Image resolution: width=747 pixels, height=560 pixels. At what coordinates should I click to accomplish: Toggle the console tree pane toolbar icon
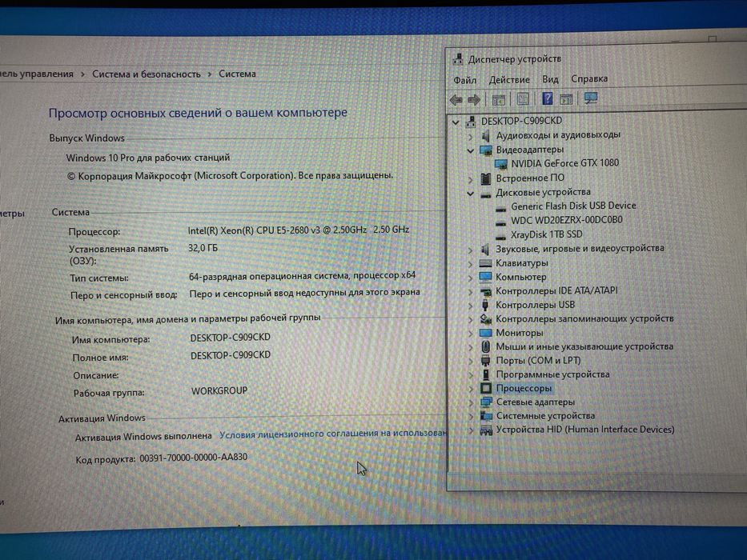click(498, 100)
